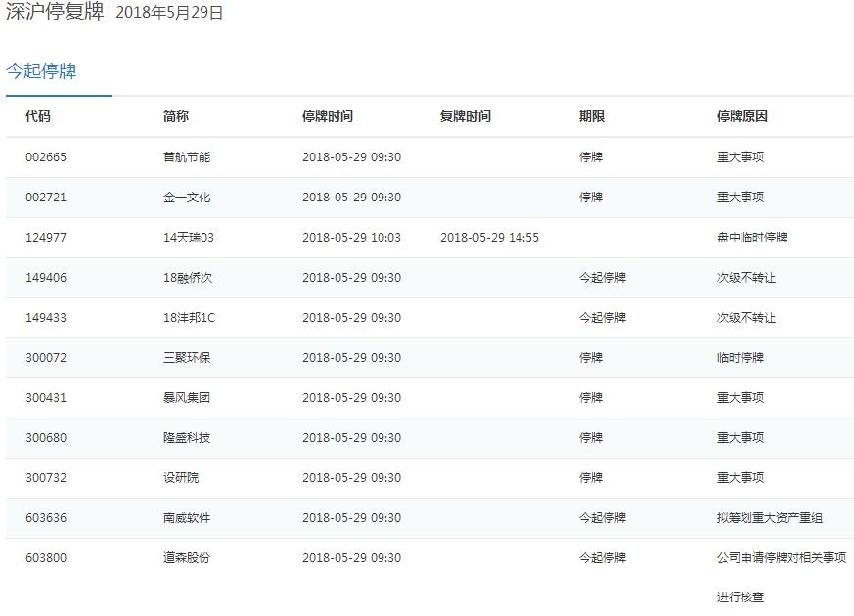Click the 停牌原因 column header
The height and width of the screenshot is (616, 854).
742,116
